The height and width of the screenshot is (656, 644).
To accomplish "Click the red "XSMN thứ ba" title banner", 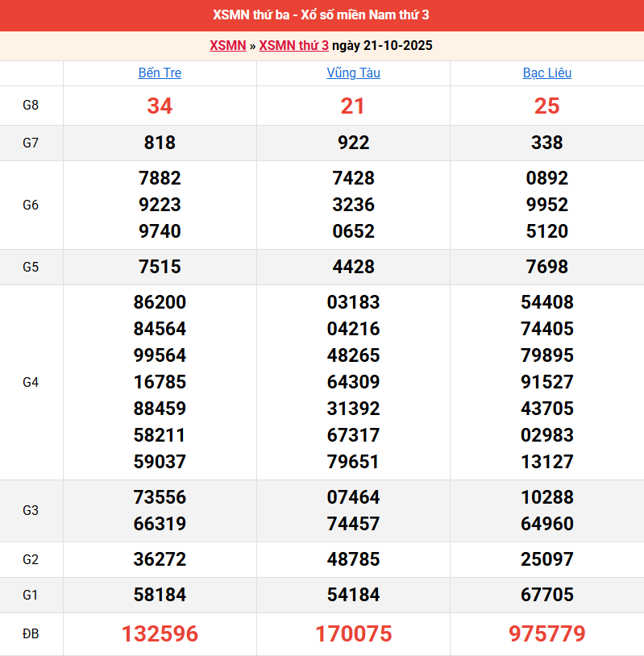I will pos(322,15).
